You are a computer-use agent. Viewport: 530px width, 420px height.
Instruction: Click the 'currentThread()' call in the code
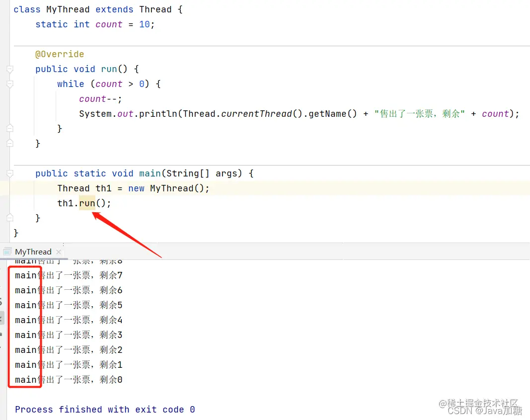261,114
